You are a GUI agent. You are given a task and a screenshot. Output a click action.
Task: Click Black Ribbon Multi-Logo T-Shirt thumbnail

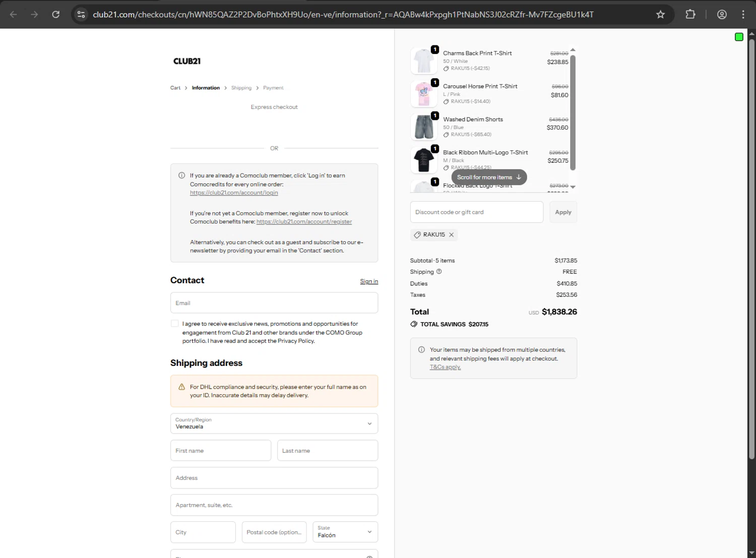pyautogui.click(x=424, y=160)
